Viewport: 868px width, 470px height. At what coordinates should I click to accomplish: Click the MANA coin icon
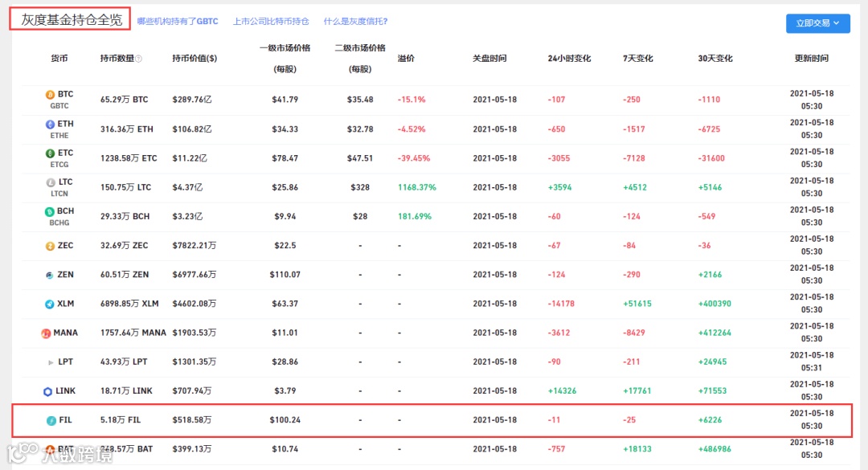click(x=46, y=333)
